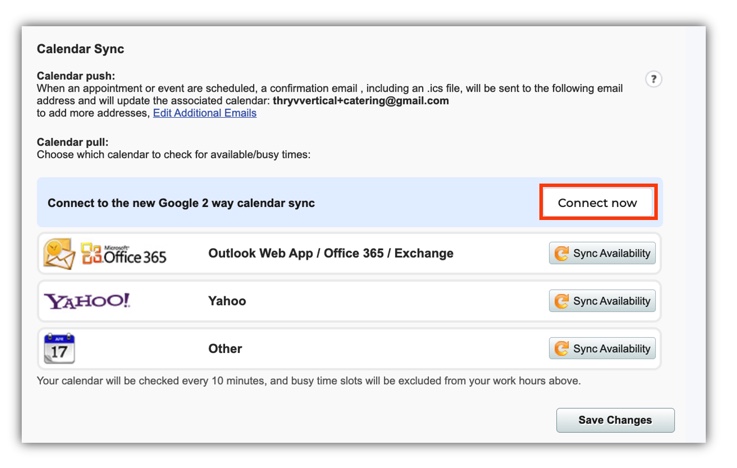Viewport: 737px width, 468px height.
Task: Click the Save Changes button
Action: pyautogui.click(x=615, y=420)
